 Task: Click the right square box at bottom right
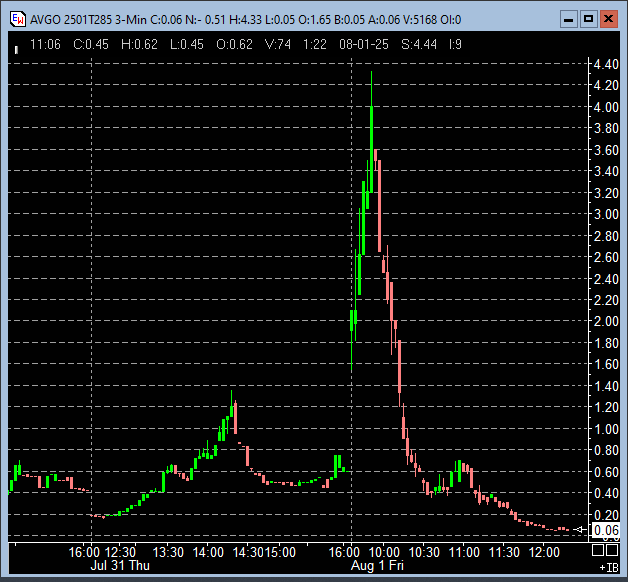click(x=612, y=550)
